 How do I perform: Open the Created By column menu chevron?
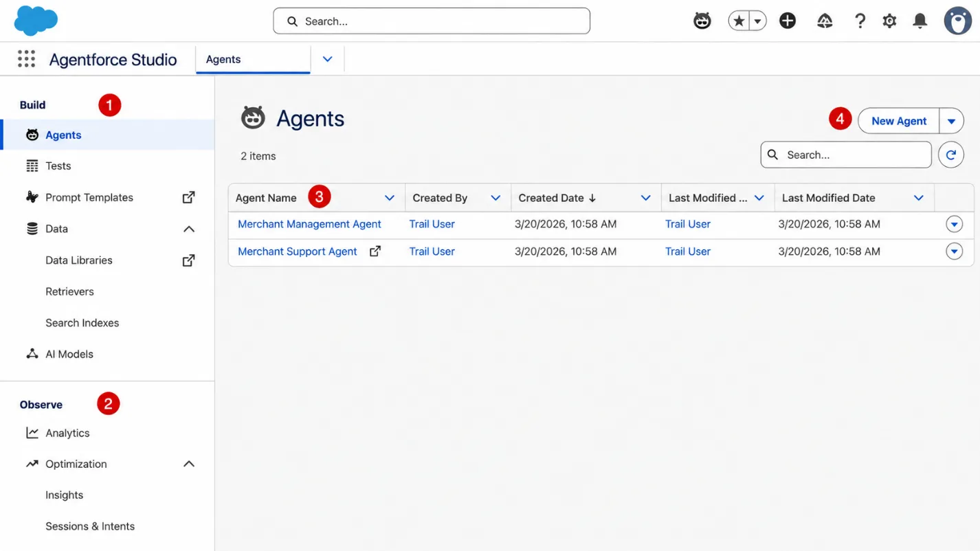pos(495,198)
